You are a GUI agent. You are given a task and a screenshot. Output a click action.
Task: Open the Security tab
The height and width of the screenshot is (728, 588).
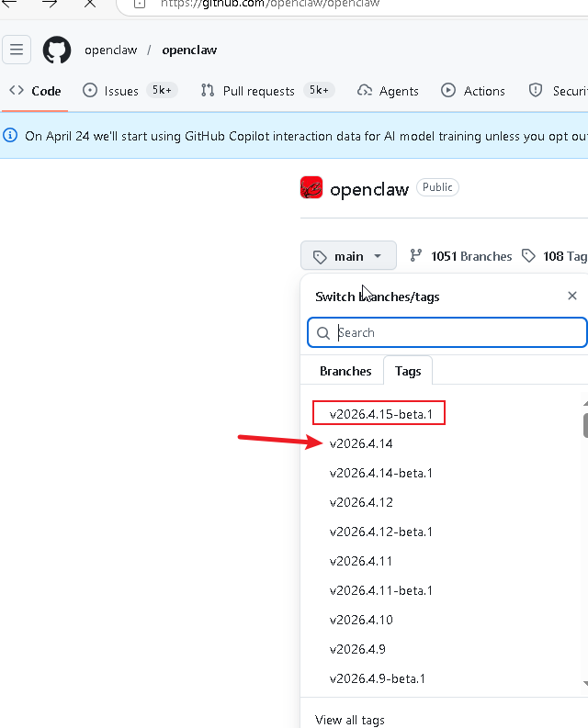558,91
